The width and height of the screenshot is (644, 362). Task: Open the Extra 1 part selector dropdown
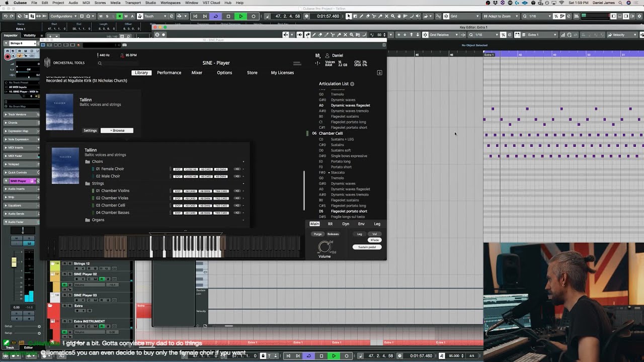pos(542,35)
